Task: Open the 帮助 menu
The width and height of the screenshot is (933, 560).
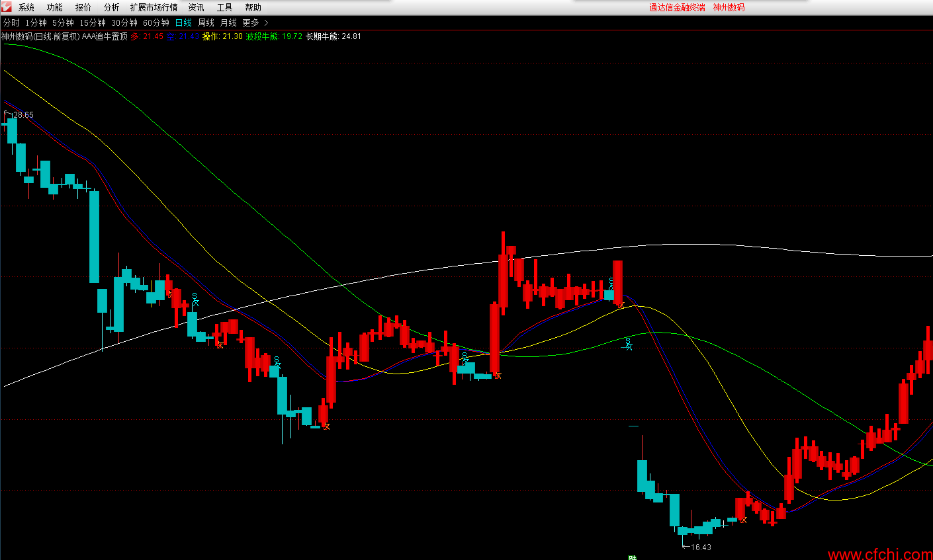Action: (253, 7)
